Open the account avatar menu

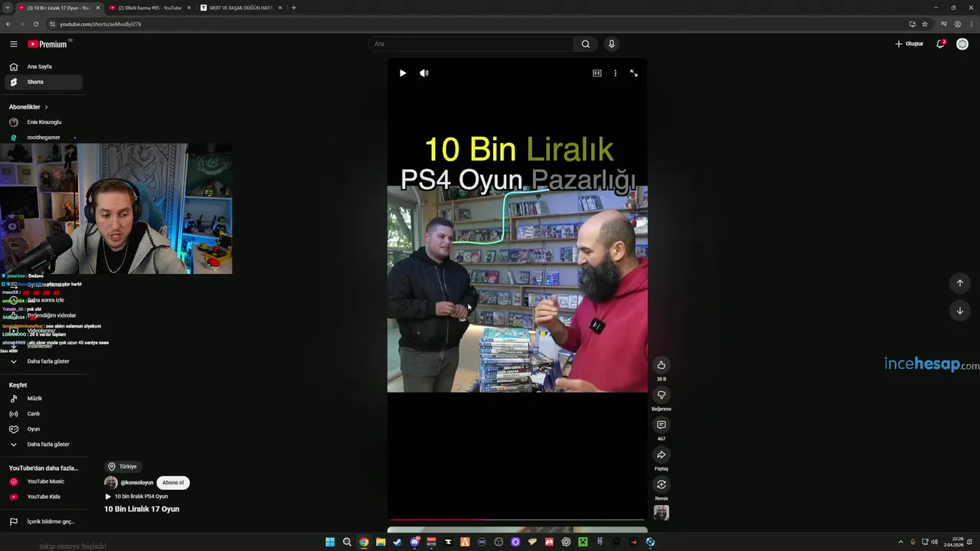tap(962, 44)
